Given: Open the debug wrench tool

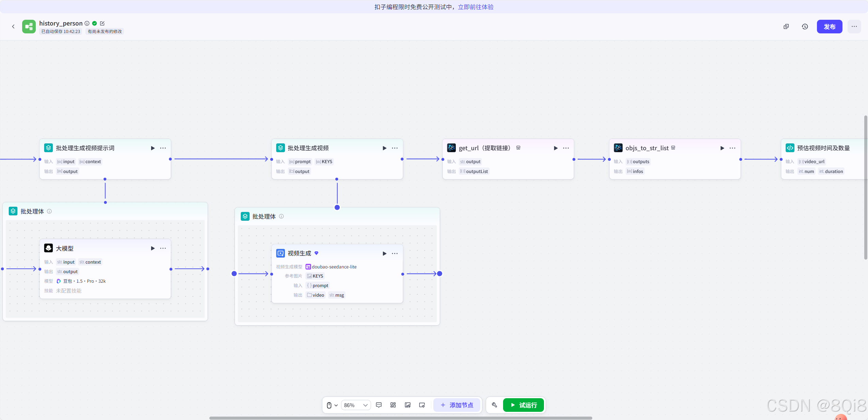Looking at the screenshot, I should tap(494, 405).
